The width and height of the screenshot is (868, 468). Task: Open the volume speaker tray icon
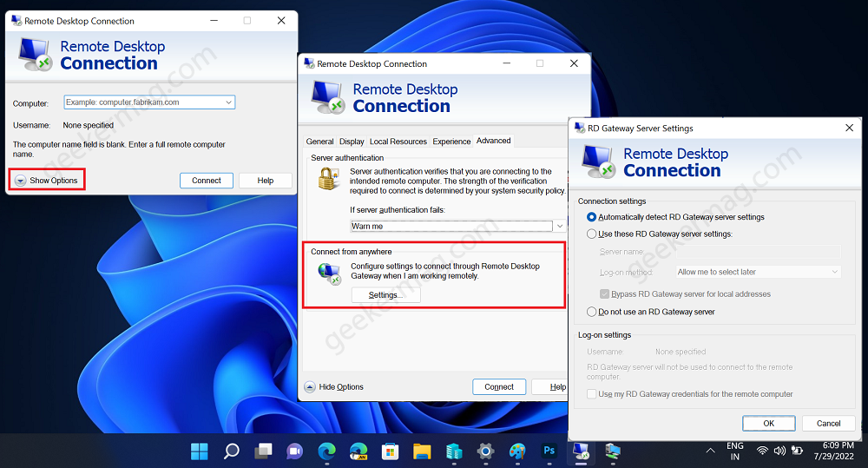[x=779, y=451]
